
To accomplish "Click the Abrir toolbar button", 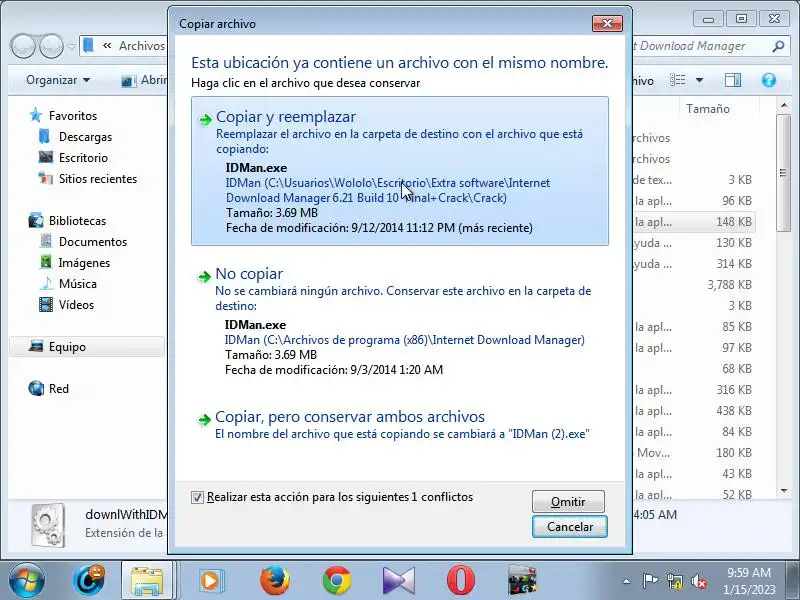I will pos(144,80).
